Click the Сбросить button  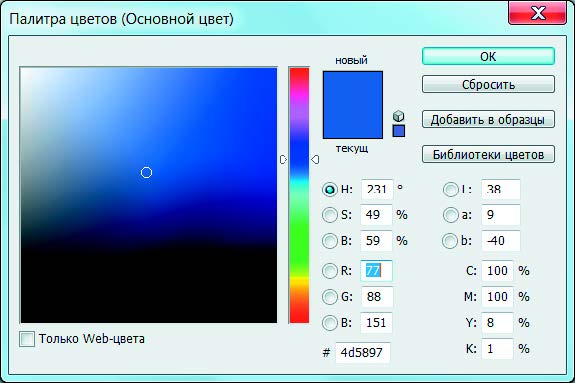(x=488, y=84)
